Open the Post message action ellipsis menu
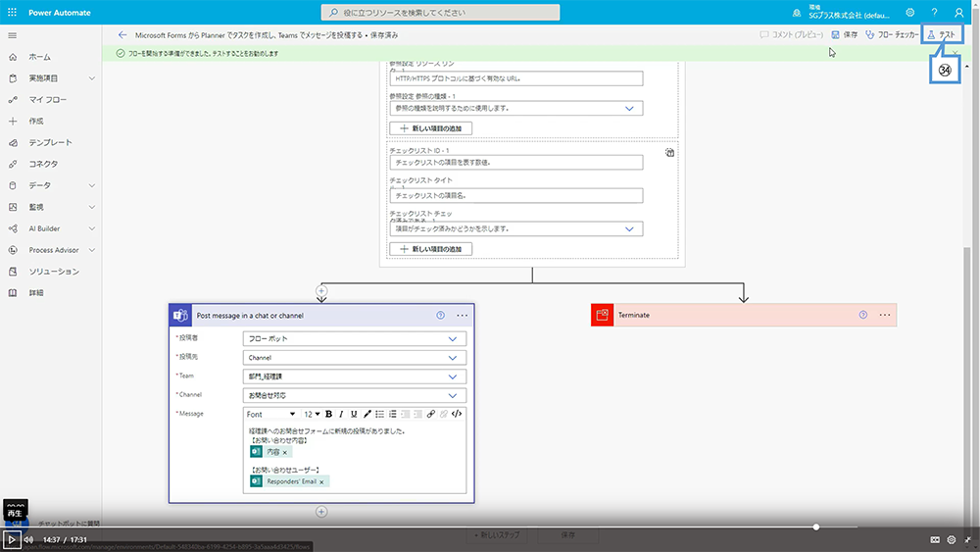Image resolution: width=980 pixels, height=552 pixels. click(x=462, y=315)
